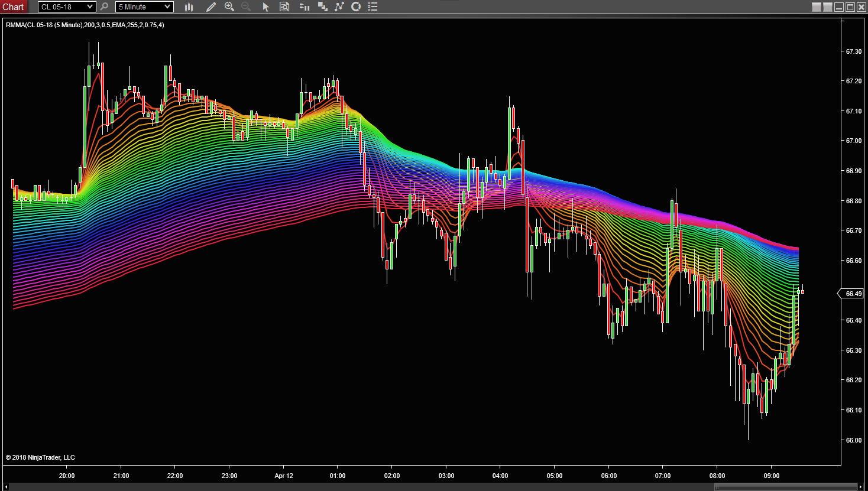
Task: Maximize the chart window
Action: pyautogui.click(x=850, y=7)
